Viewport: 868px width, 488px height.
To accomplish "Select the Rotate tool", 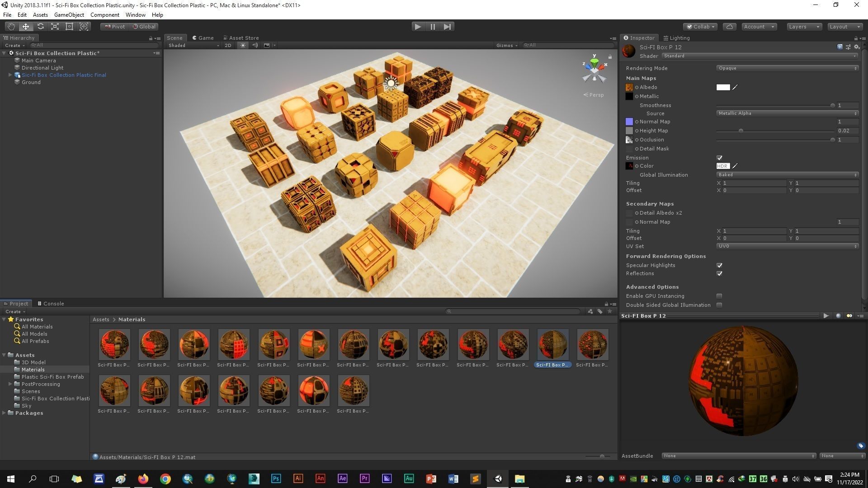I will pyautogui.click(x=40, y=27).
